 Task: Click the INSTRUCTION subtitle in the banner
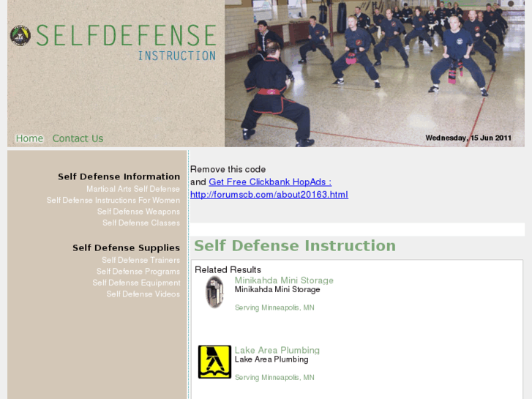(177, 56)
